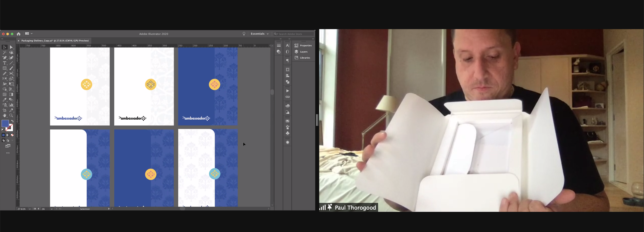Open the Character panel icon
Image resolution: width=644 pixels, height=232 pixels.
point(288,45)
